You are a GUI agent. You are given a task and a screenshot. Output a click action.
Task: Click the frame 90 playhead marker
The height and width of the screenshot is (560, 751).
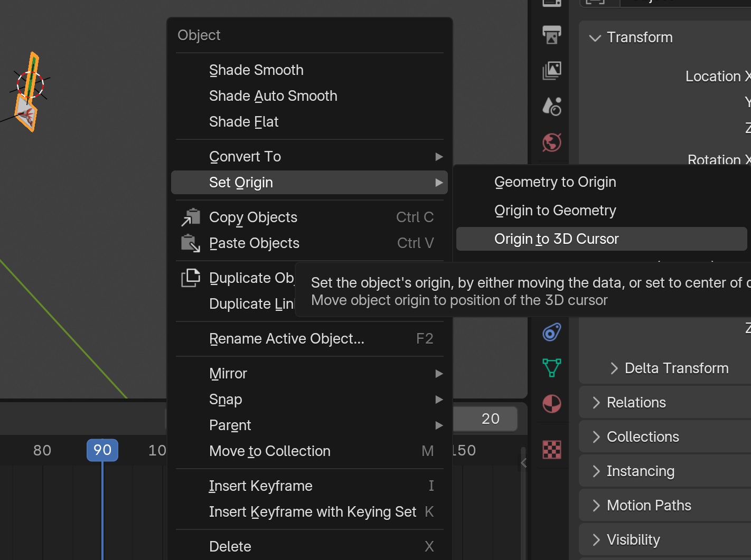point(102,450)
